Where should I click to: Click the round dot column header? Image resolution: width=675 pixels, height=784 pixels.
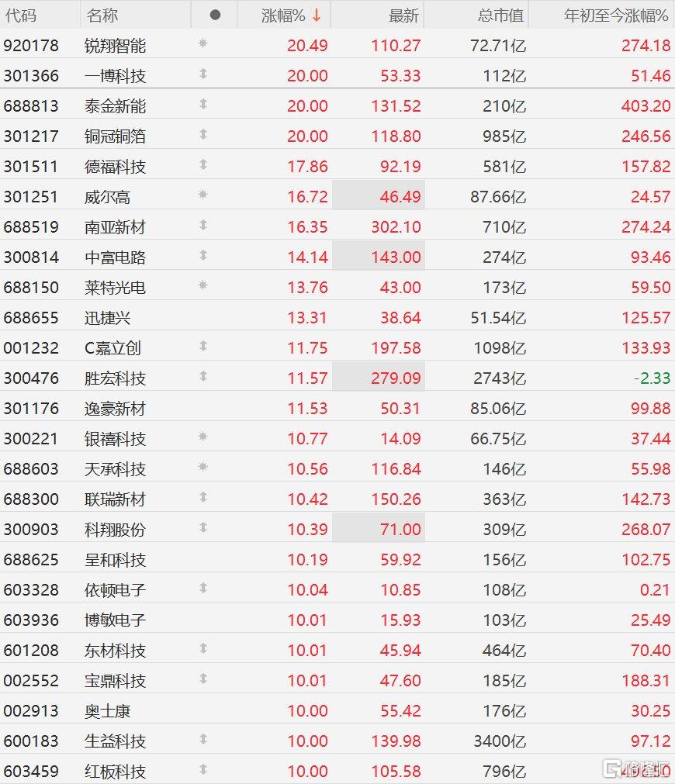click(215, 15)
